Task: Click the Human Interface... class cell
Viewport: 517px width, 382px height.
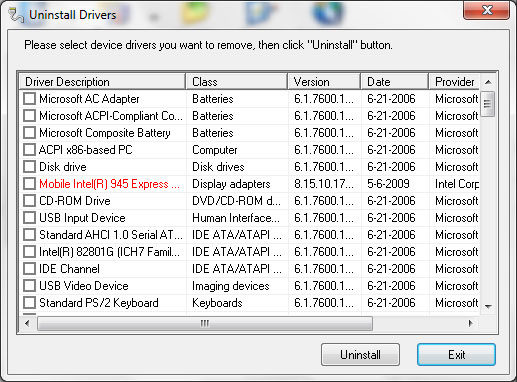Action: [236, 218]
